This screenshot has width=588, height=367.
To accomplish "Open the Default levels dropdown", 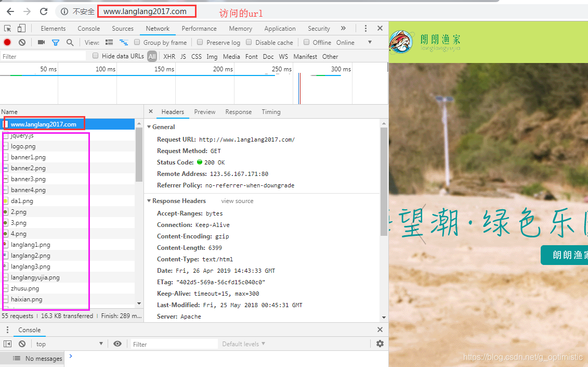I will pyautogui.click(x=244, y=344).
